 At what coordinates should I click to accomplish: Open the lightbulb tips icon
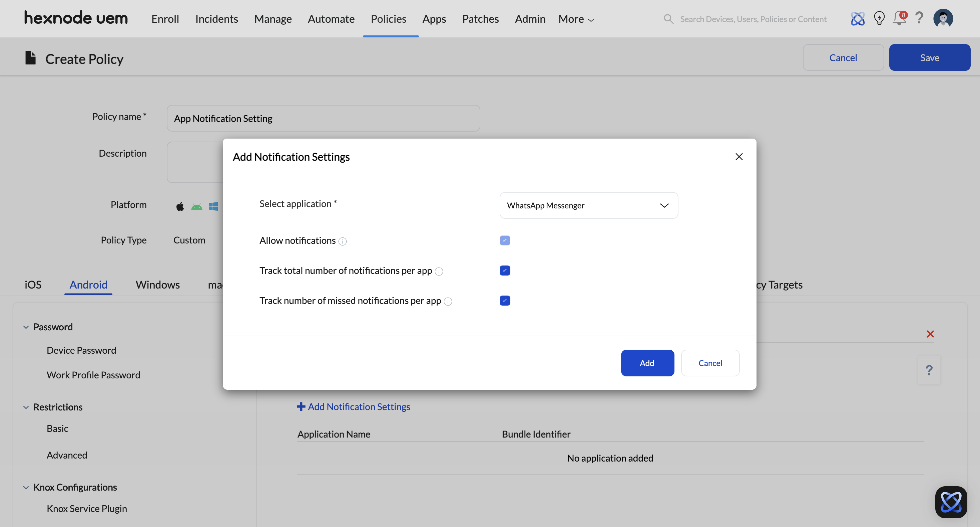pyautogui.click(x=879, y=18)
